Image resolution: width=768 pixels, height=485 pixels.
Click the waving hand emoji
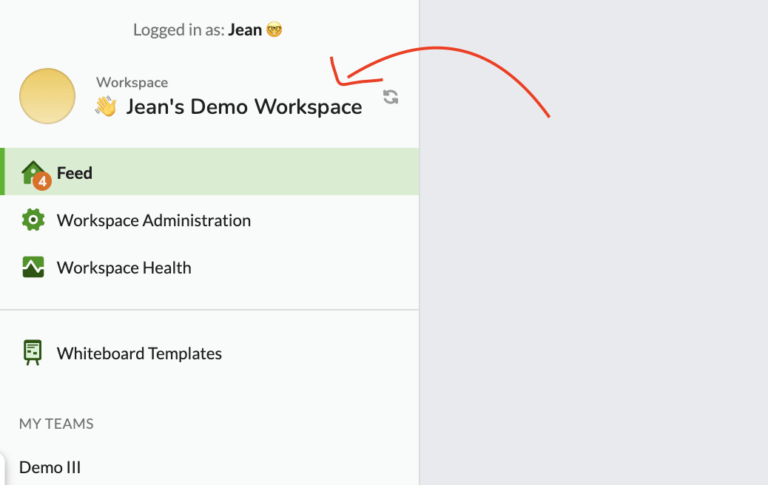tap(106, 106)
